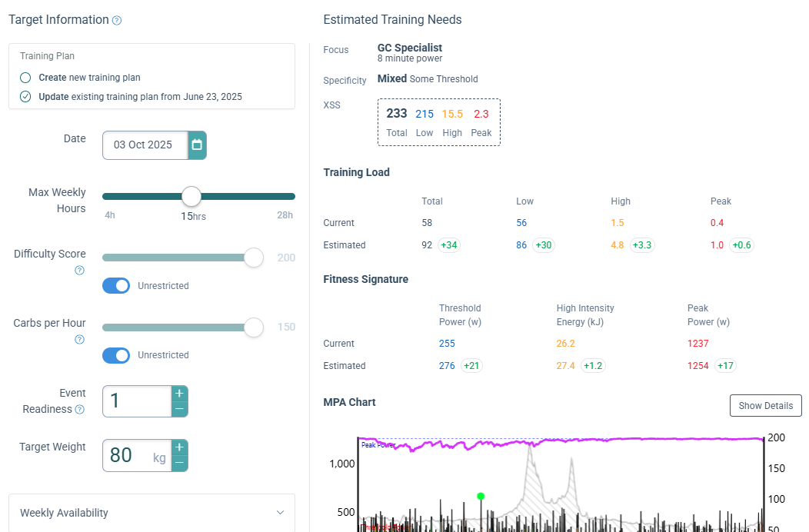Screen dimensions: 809x532
Task: Expand the Weekly Availability section
Action: point(151,512)
